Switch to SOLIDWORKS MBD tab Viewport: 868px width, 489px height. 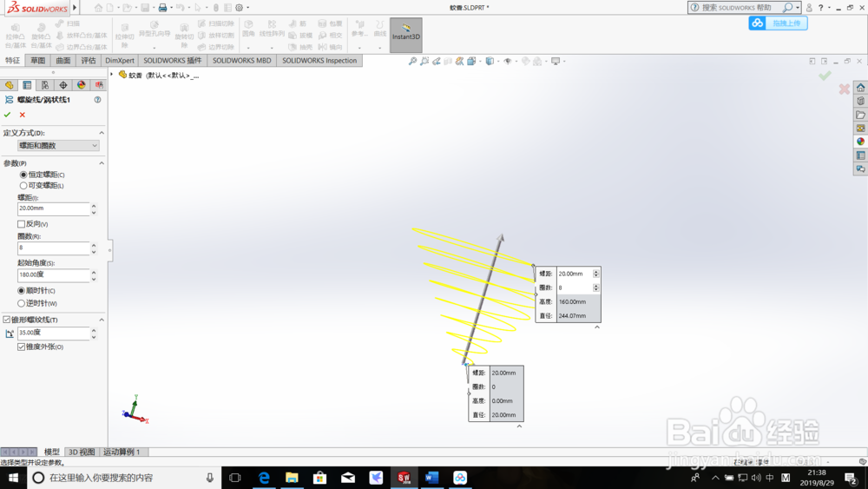click(242, 60)
